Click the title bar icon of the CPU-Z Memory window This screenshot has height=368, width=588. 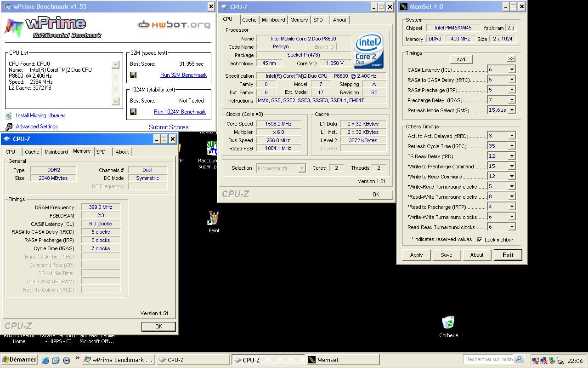point(7,139)
